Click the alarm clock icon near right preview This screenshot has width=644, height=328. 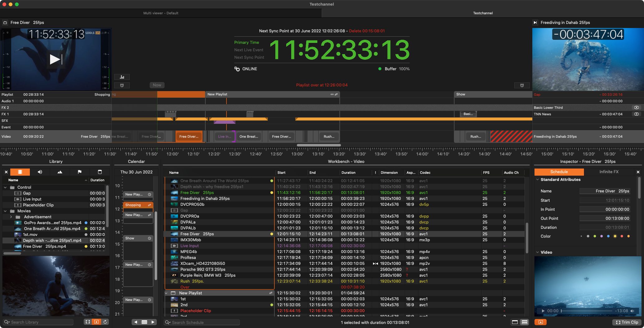point(522,85)
